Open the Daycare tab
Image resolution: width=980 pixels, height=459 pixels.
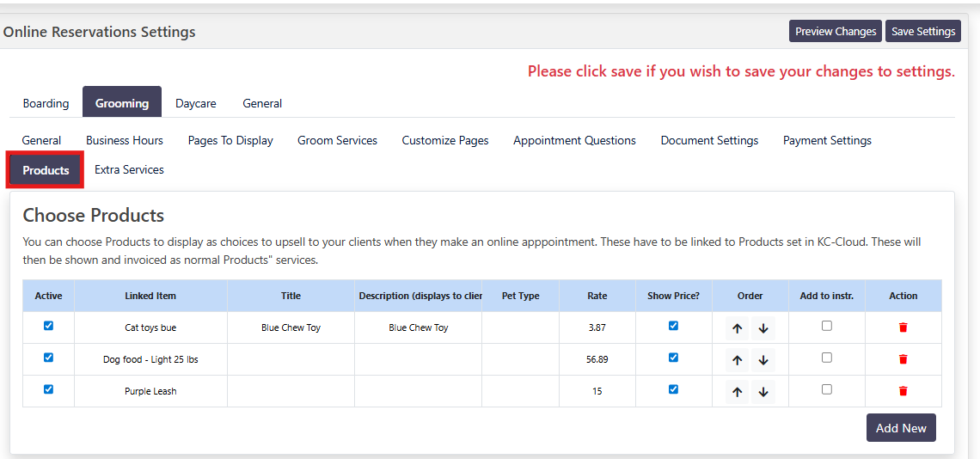tap(195, 103)
